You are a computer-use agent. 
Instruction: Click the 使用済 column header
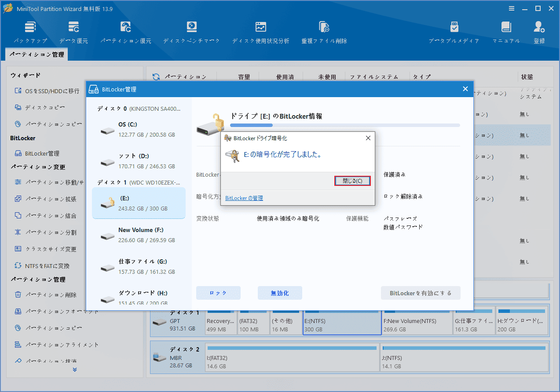[x=285, y=77]
